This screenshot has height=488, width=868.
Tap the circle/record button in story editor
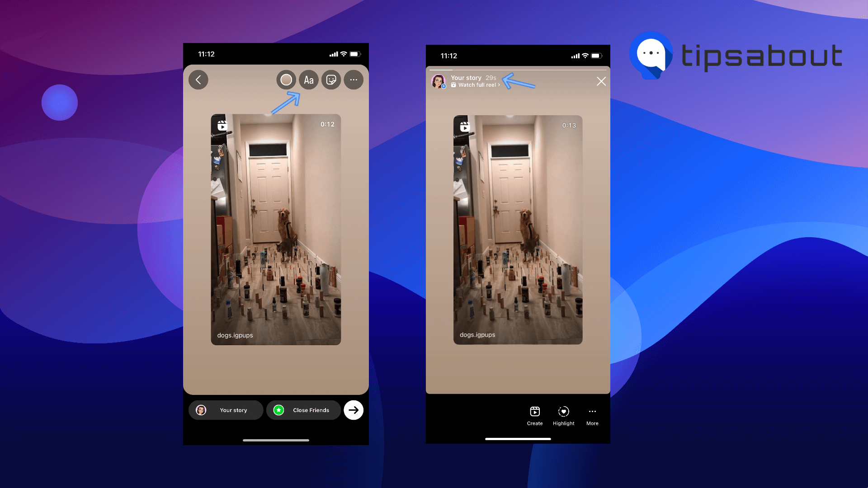[285, 79]
